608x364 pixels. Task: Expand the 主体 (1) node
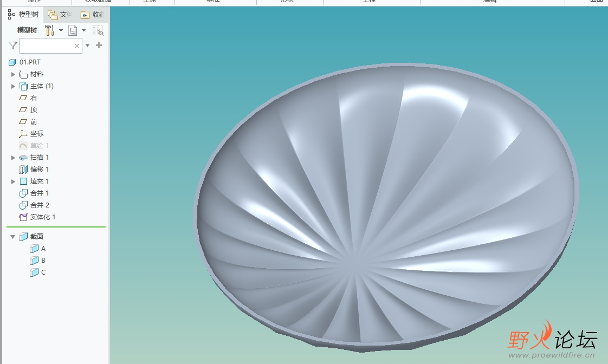pos(13,86)
